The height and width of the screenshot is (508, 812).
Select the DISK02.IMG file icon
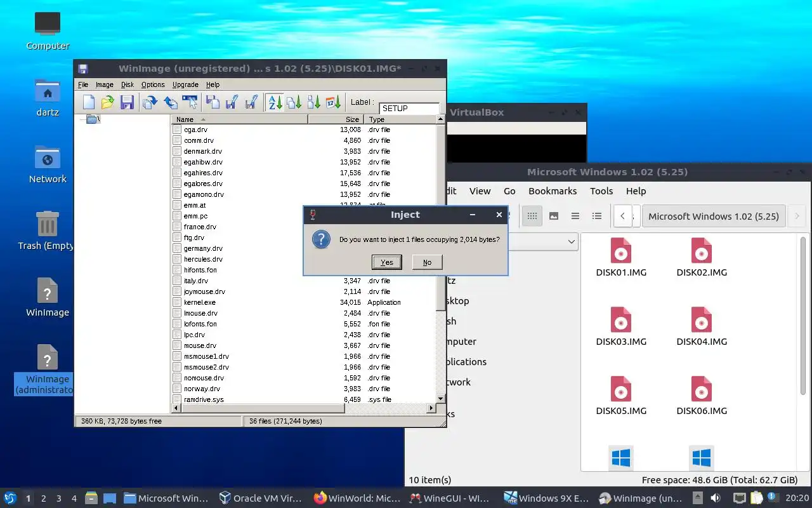coord(702,250)
